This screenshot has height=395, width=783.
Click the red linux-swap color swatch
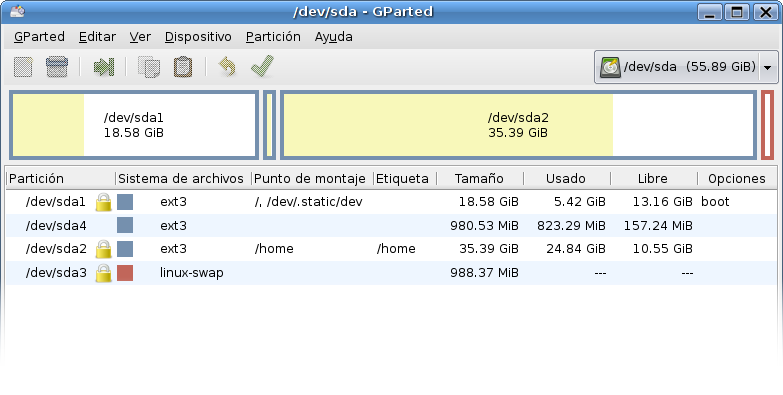125,273
